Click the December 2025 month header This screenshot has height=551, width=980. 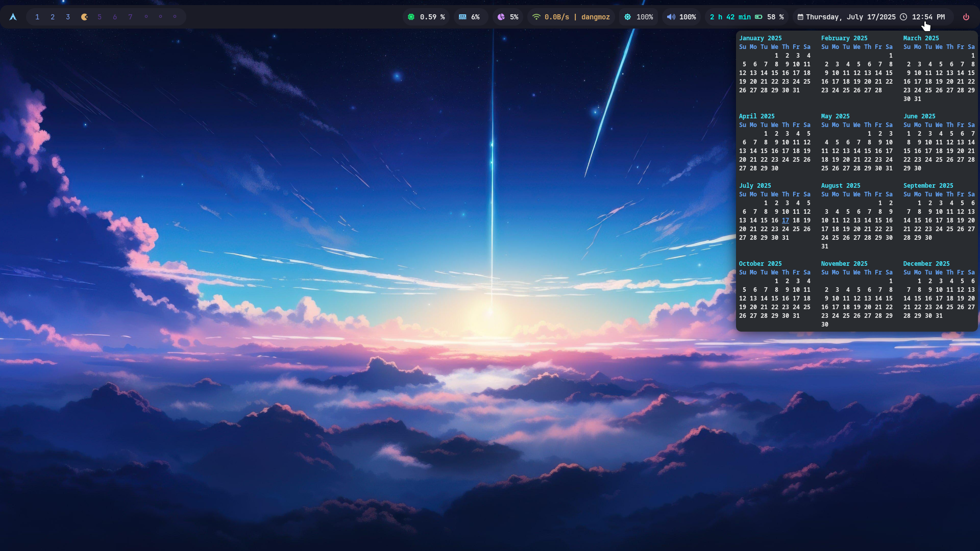point(926,264)
